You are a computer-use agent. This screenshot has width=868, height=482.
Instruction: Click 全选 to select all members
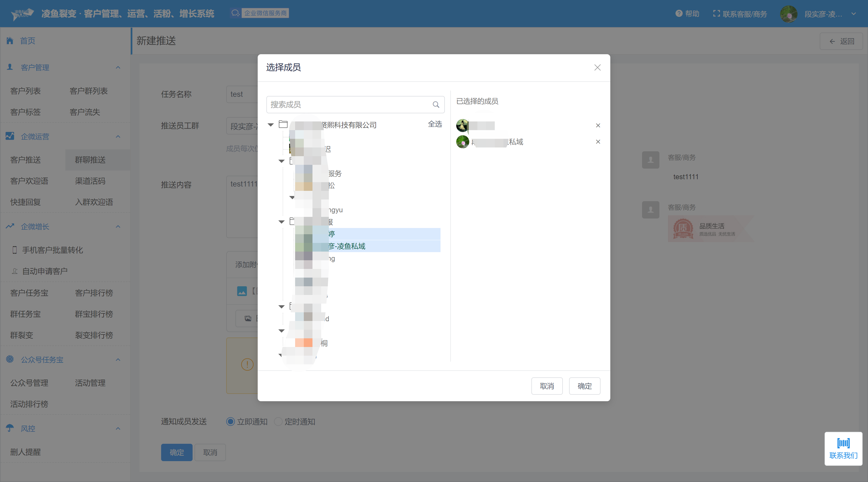pos(435,124)
